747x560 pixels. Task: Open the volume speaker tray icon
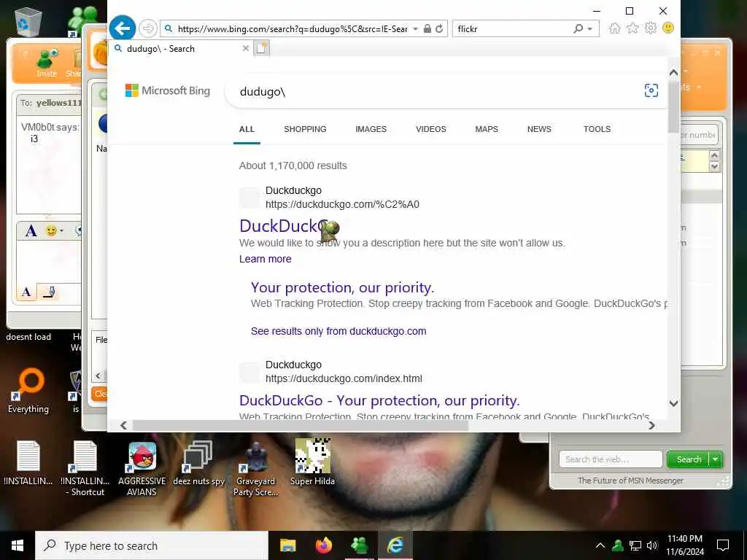(652, 545)
